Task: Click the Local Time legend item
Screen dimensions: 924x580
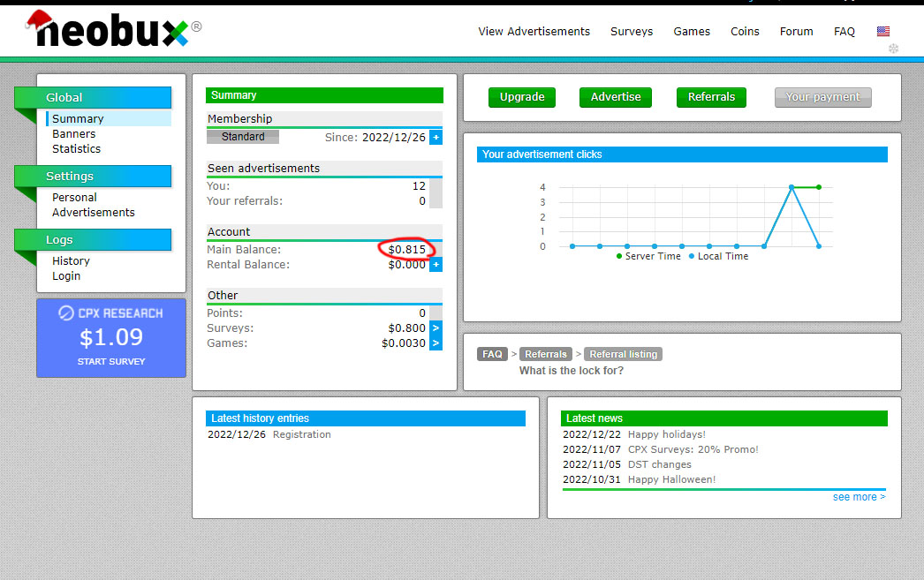Action: pos(718,256)
